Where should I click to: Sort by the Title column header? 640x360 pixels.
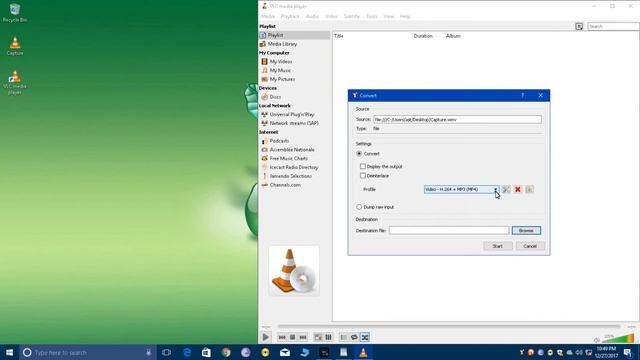(339, 36)
